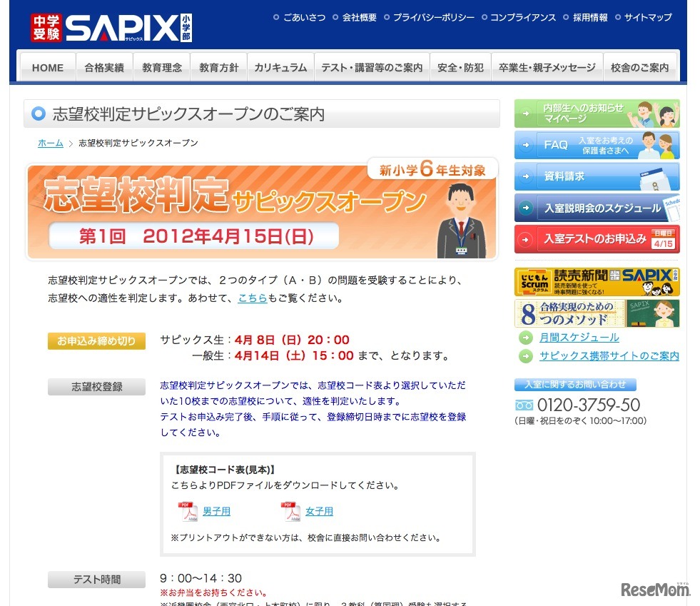Click the テスト時間 label

pos(96,579)
